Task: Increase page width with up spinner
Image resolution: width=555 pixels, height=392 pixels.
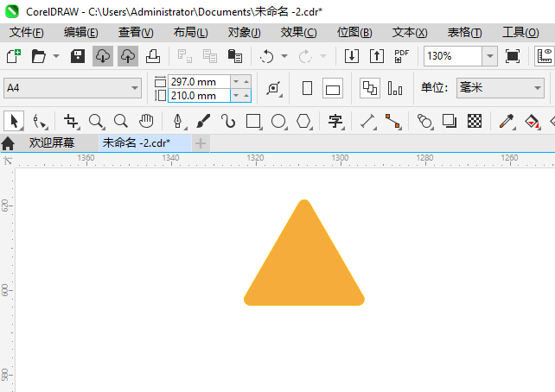Action: click(246, 82)
